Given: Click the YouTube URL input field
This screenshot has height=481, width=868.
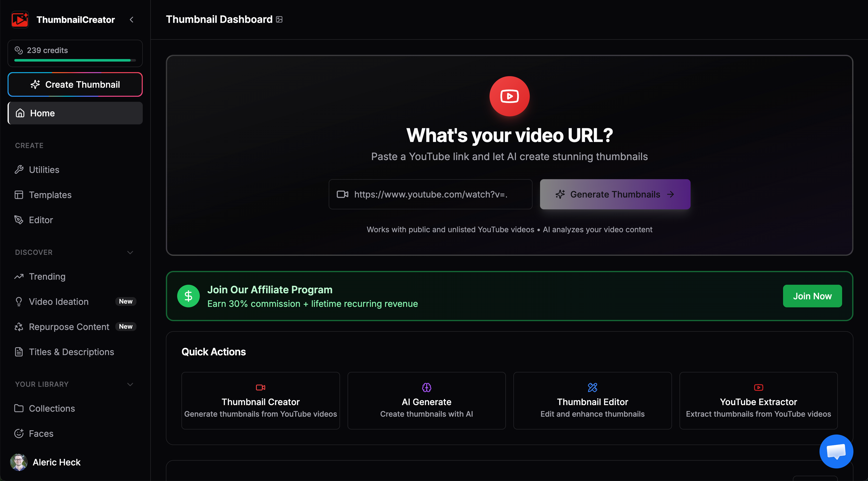Looking at the screenshot, I should (430, 195).
